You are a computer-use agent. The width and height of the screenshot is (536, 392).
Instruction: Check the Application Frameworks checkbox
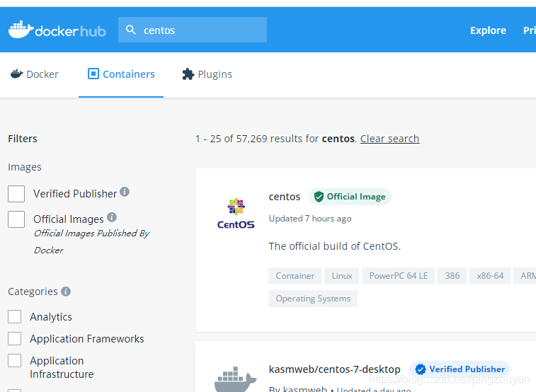click(15, 339)
